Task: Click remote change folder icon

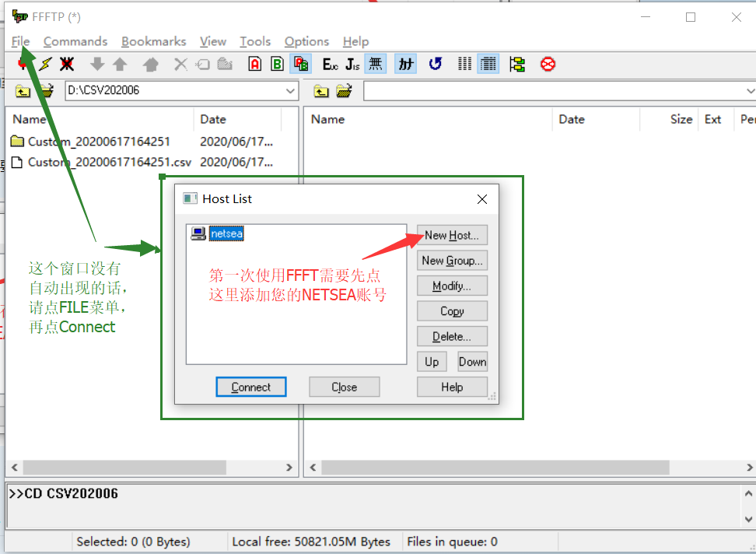Action: pos(345,90)
